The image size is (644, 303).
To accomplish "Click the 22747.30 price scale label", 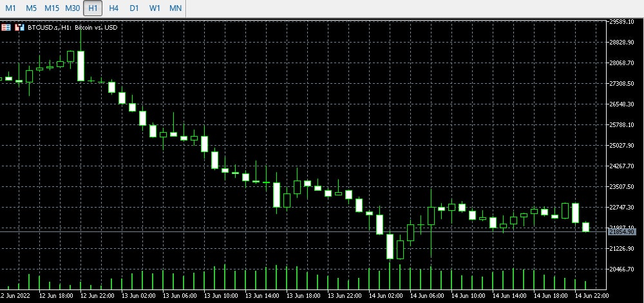I will [622, 207].
